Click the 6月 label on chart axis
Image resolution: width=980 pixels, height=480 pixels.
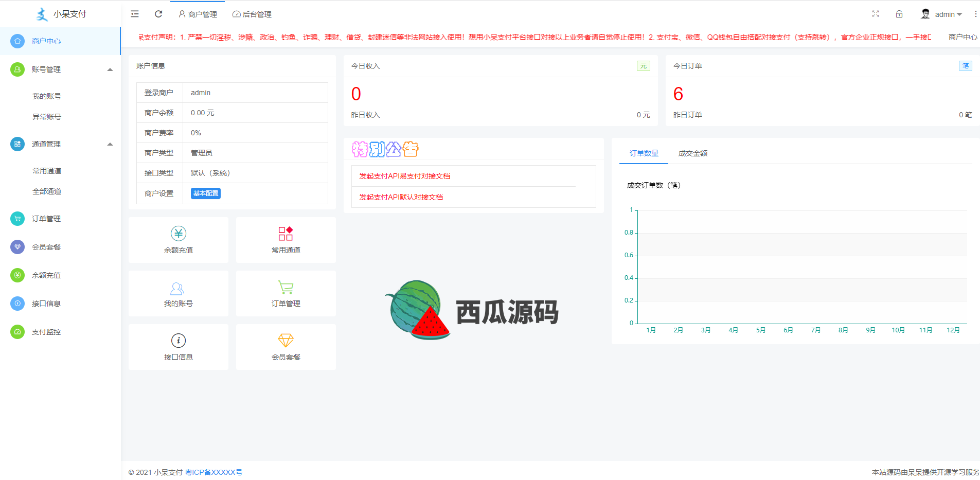coord(788,330)
